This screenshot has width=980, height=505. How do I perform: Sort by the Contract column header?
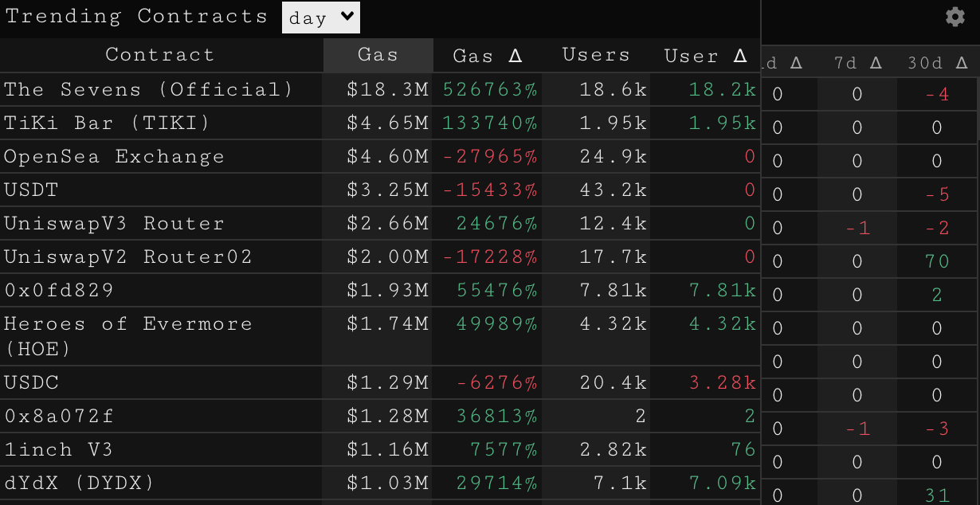161,55
